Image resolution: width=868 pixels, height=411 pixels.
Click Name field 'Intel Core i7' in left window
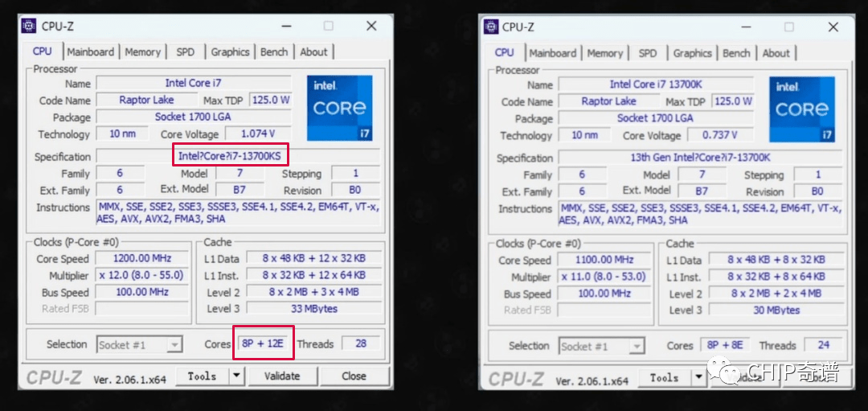(x=193, y=83)
